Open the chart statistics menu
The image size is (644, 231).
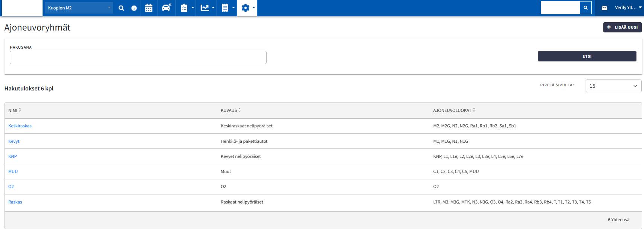pyautogui.click(x=206, y=8)
